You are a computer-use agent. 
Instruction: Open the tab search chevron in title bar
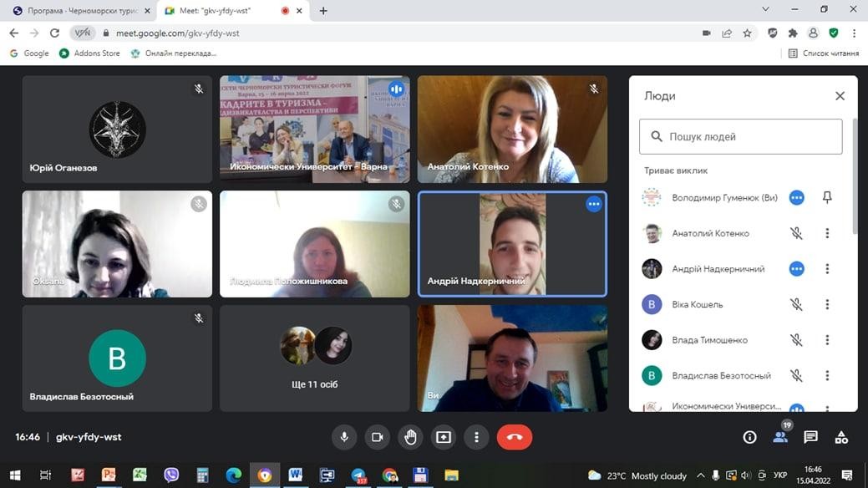tap(765, 9)
